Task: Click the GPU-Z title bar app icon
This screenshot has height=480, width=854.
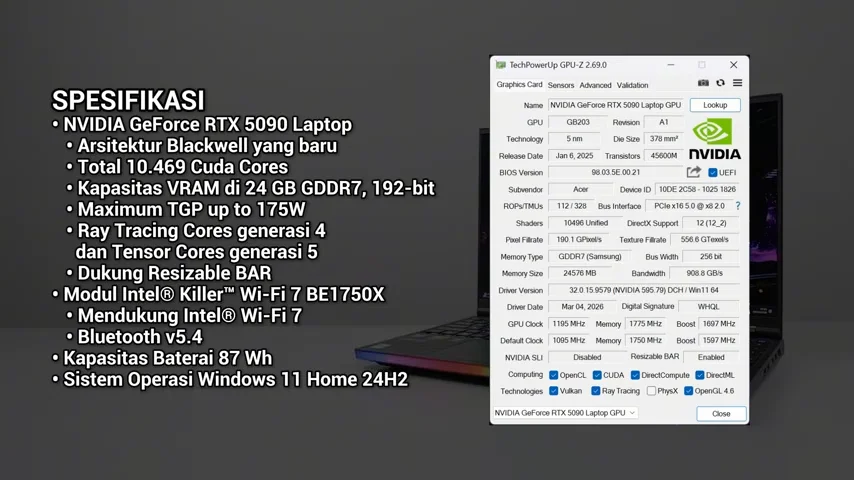Action: coord(501,65)
